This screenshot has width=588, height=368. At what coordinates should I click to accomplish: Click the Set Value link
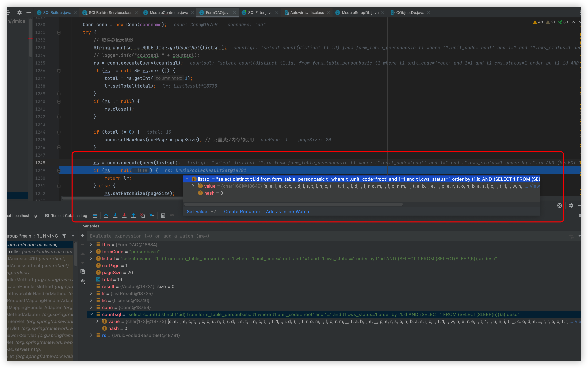(197, 212)
